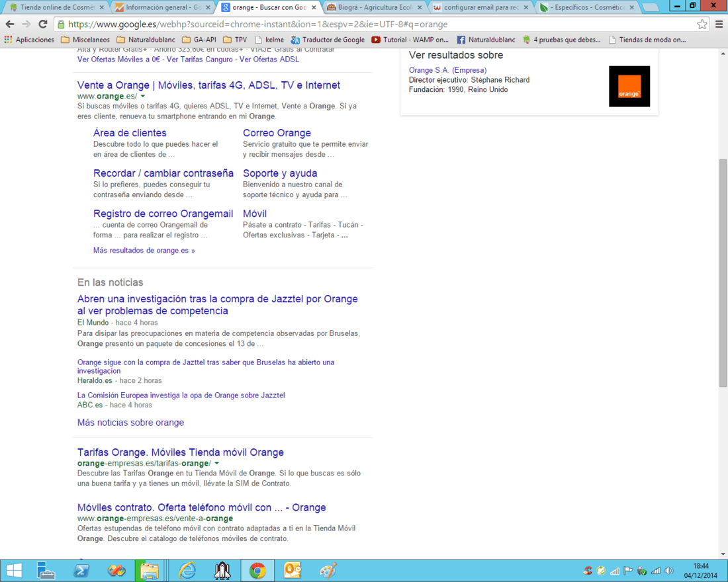Open the Móvil sitelink
Viewport: 728px width, 582px height.
coord(254,214)
